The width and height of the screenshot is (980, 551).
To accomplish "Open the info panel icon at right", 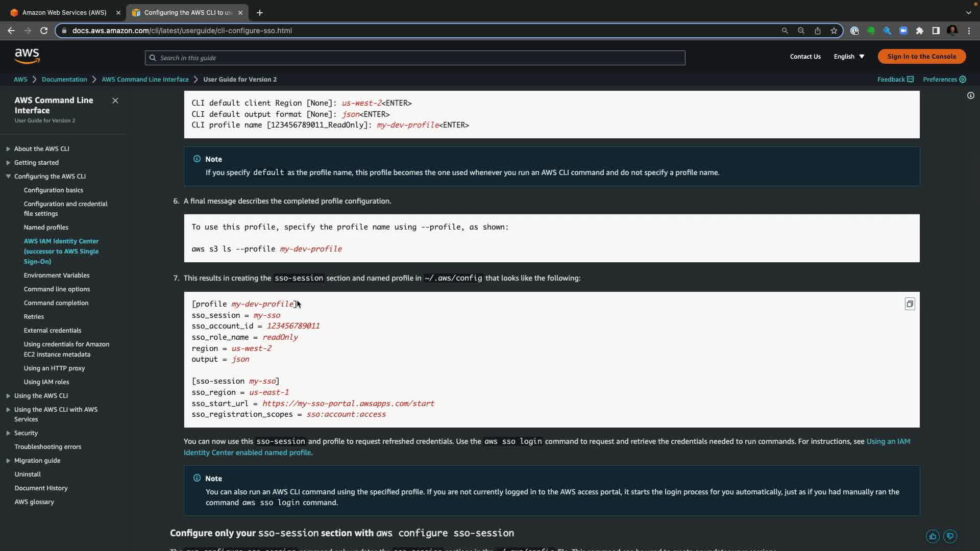I will click(970, 95).
